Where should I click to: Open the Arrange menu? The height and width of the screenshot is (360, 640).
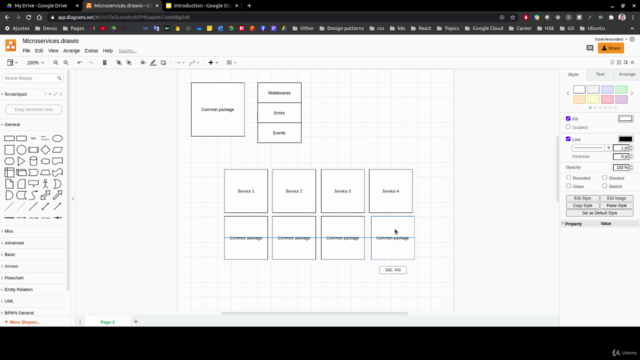pyautogui.click(x=71, y=51)
